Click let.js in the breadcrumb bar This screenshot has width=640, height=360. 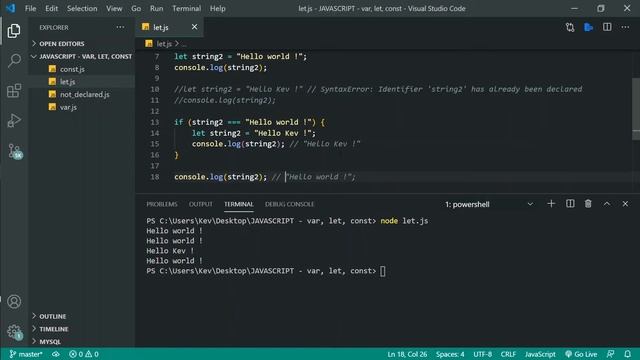click(164, 44)
